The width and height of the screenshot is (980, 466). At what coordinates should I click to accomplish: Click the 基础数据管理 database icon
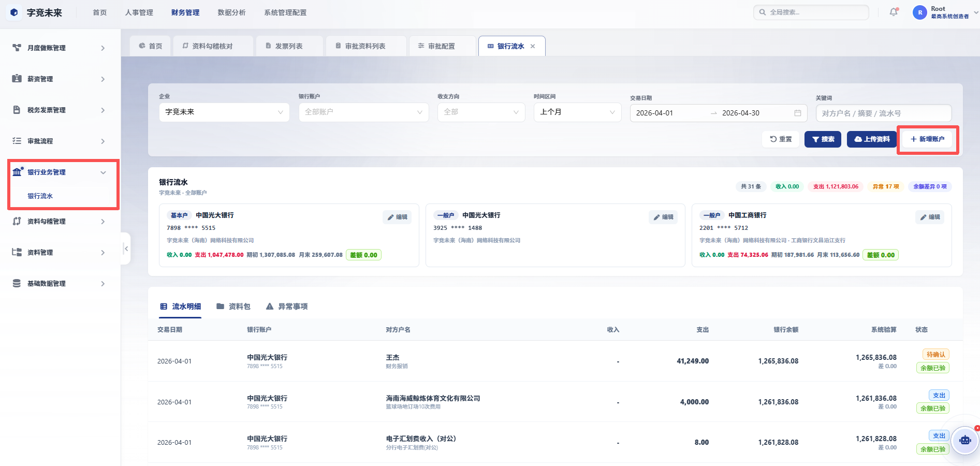click(17, 283)
